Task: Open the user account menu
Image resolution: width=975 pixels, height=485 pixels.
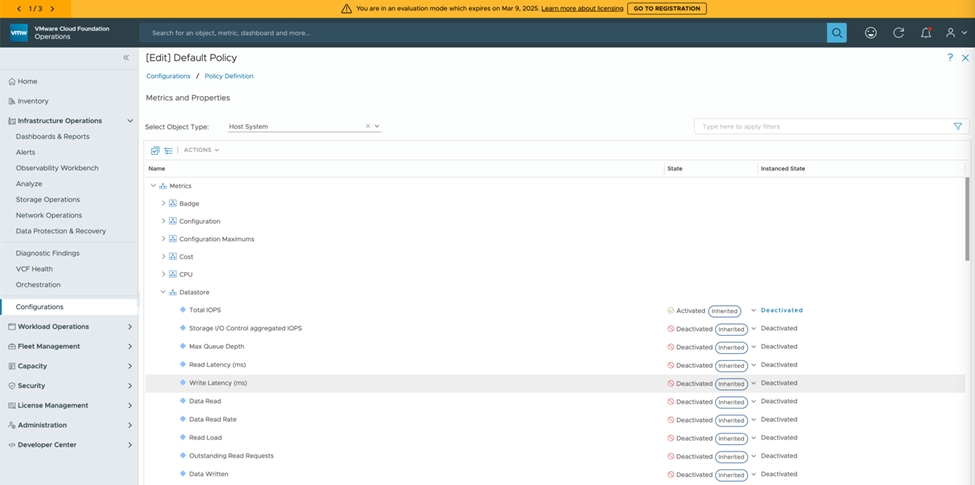Action: coord(954,33)
